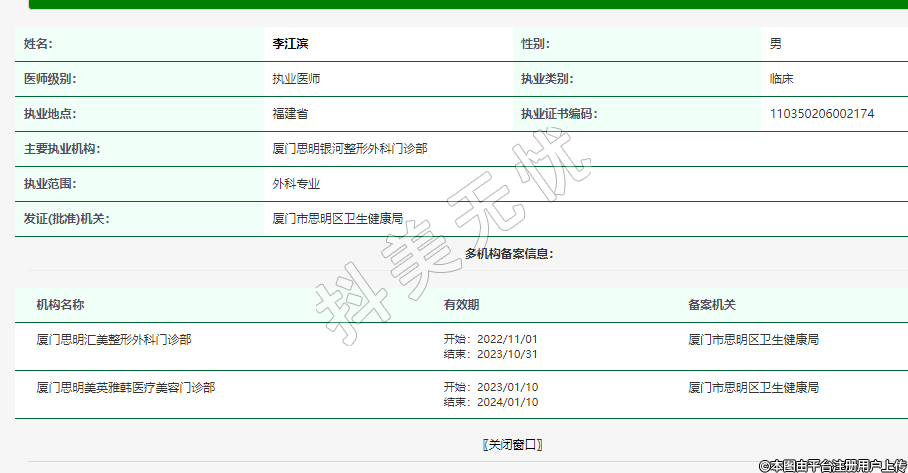908x473 pixels.
Task: Select 厦门思明银河整形外科门诊部 institution text
Action: pos(350,149)
